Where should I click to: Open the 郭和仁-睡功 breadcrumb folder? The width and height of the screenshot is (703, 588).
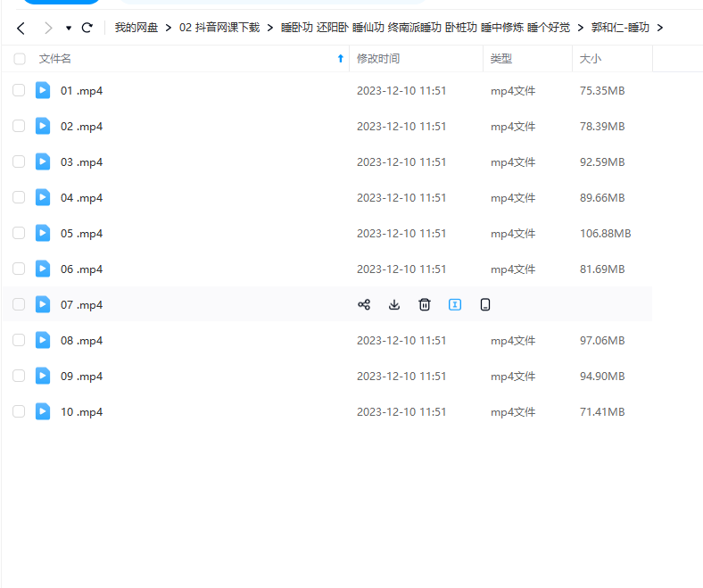pos(620,28)
